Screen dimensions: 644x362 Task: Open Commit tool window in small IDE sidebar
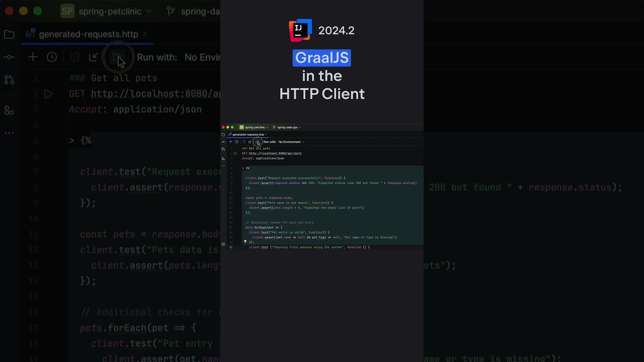[x=223, y=142]
